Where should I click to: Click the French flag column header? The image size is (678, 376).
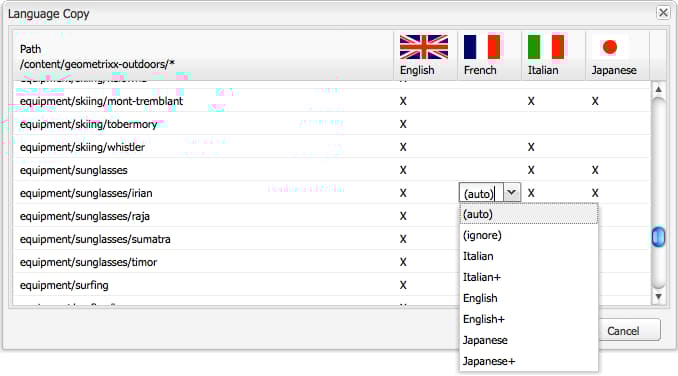pyautogui.click(x=489, y=55)
